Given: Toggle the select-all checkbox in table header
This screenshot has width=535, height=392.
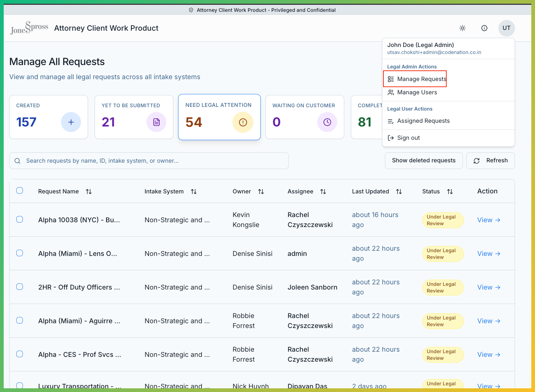Looking at the screenshot, I should tap(20, 190).
